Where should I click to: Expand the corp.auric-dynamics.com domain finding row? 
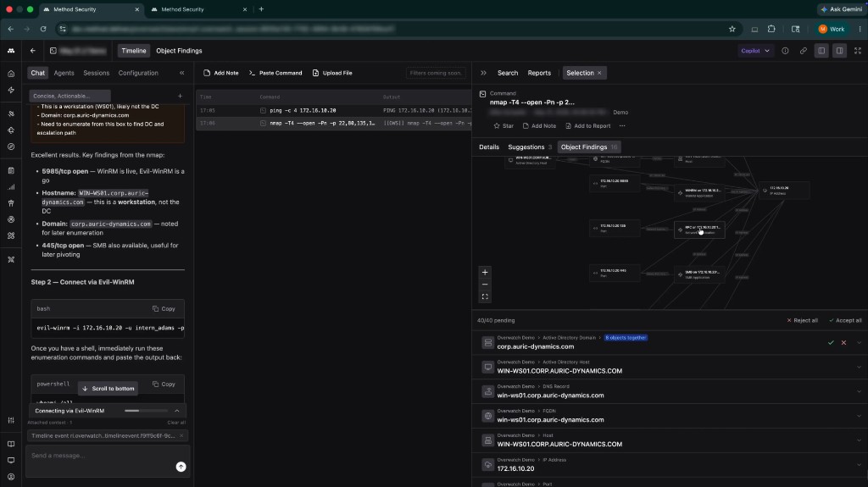pos(860,342)
